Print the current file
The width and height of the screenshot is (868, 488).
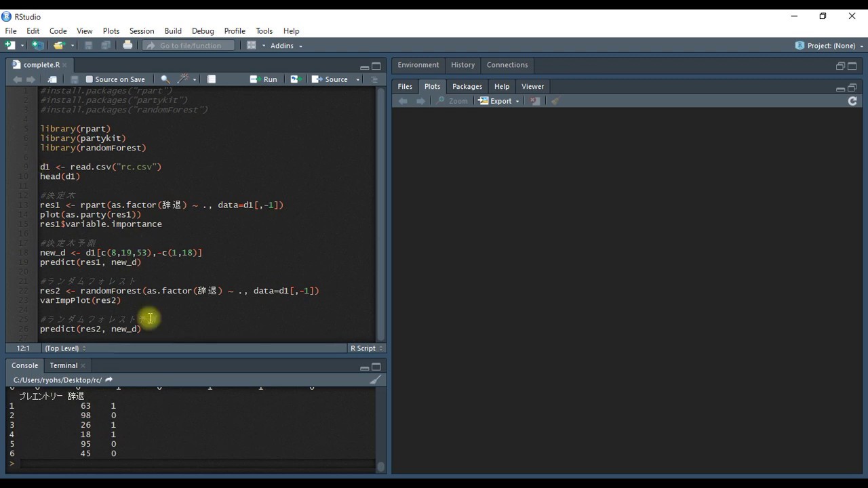pyautogui.click(x=127, y=45)
